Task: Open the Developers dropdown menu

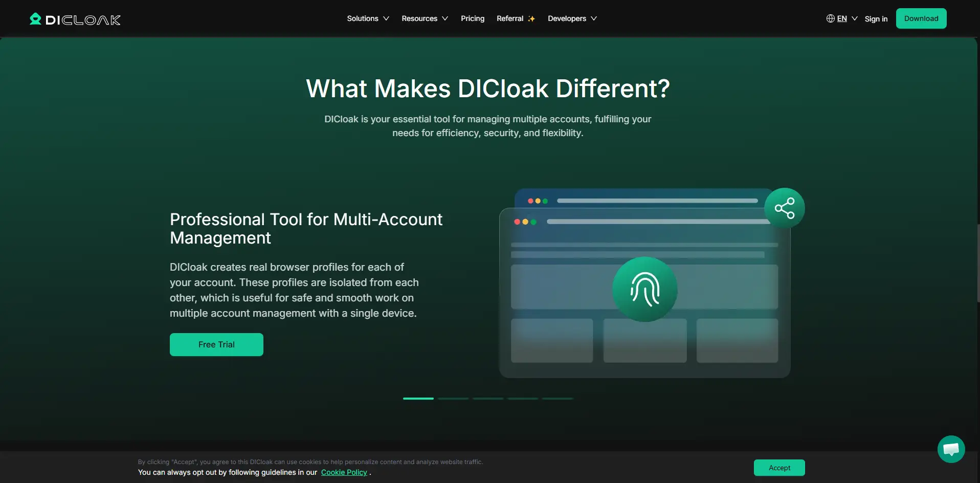Action: point(572,18)
